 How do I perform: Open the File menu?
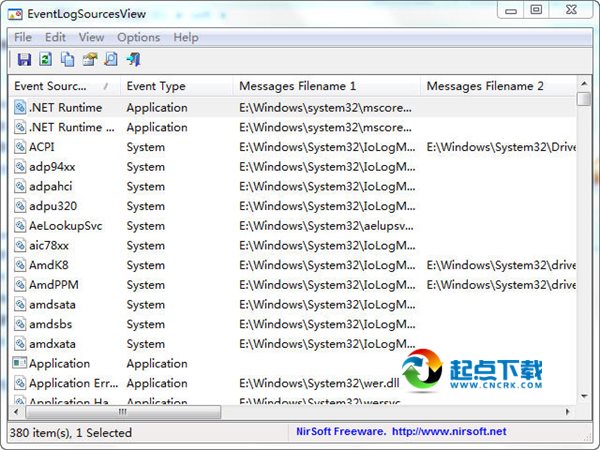coord(23,38)
